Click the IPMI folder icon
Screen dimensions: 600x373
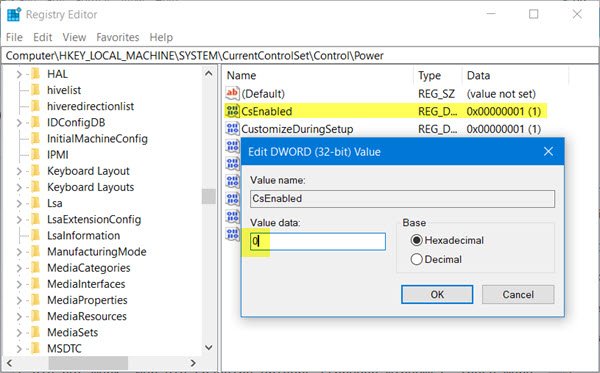coord(36,154)
